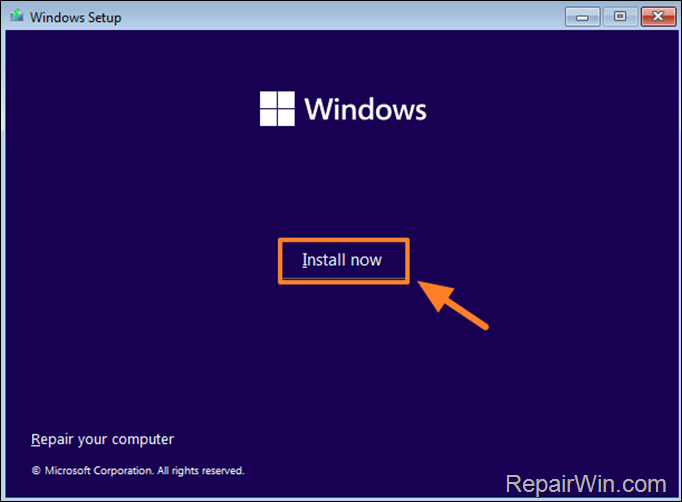Open the Repair your computer link
This screenshot has height=502, width=682.
[x=102, y=439]
